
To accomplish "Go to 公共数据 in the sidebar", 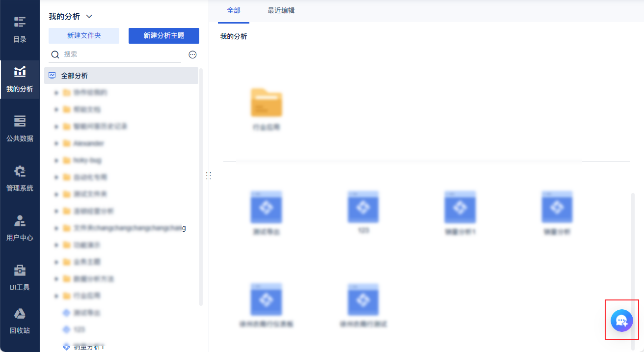I will 20,129.
